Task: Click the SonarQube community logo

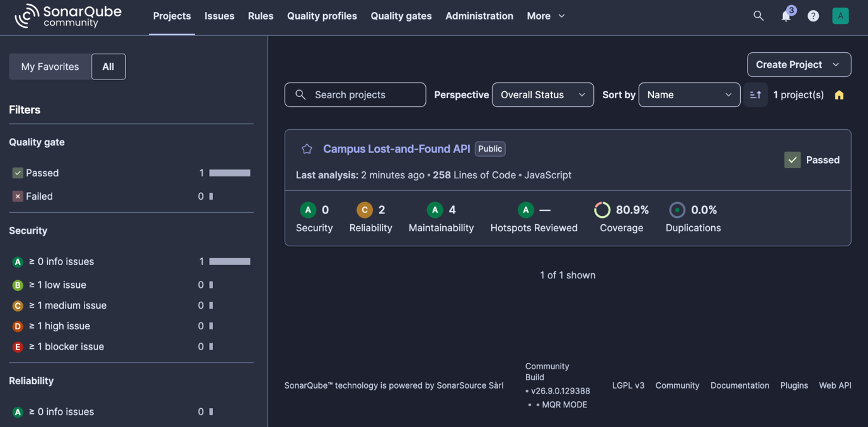Action: tap(68, 16)
